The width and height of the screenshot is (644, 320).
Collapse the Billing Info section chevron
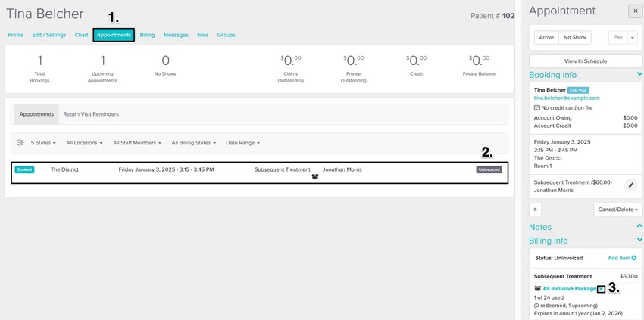pos(639,240)
